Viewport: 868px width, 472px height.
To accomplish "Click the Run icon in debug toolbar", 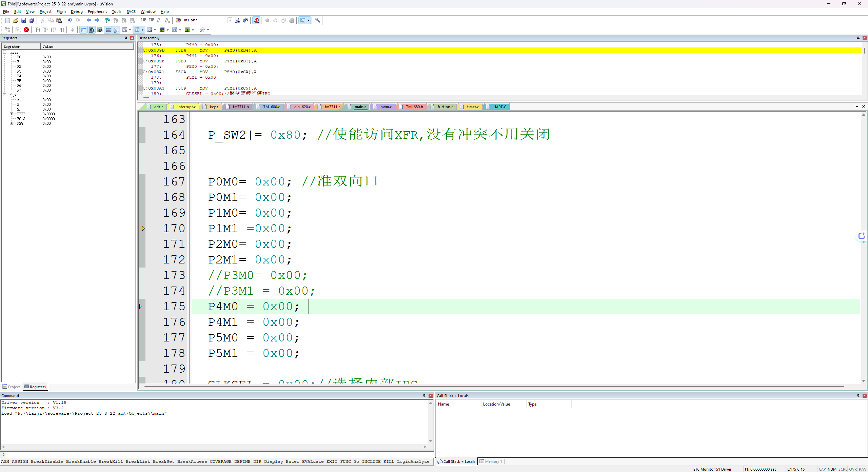I will 18,30.
